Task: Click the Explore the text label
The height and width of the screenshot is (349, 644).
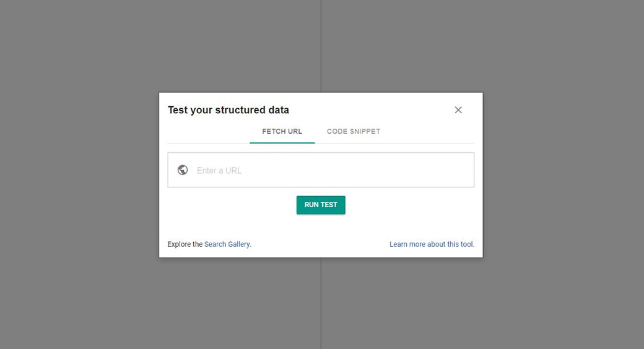Action: [185, 244]
